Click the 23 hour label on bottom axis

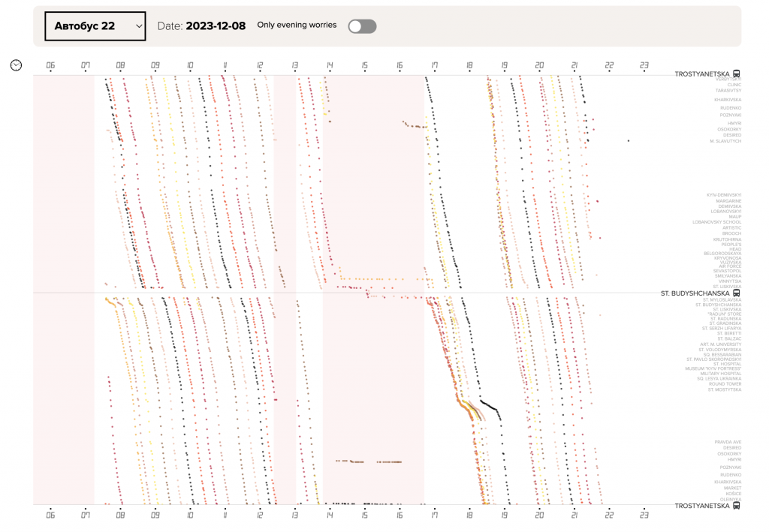(644, 515)
